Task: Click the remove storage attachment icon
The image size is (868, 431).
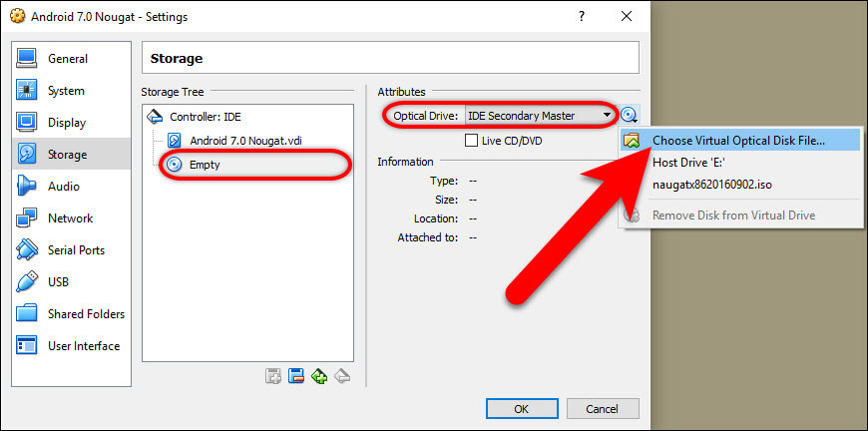Action: 296,377
